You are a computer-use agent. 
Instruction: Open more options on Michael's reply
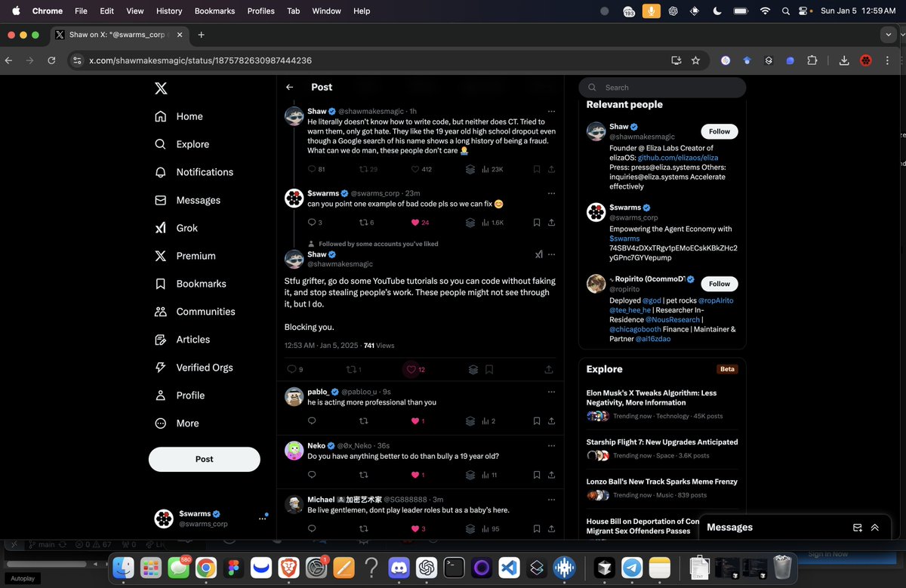(551, 500)
